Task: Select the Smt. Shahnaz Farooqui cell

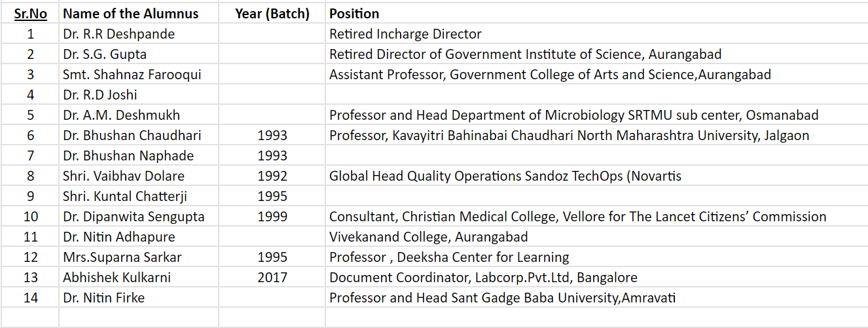Action: tap(139, 75)
